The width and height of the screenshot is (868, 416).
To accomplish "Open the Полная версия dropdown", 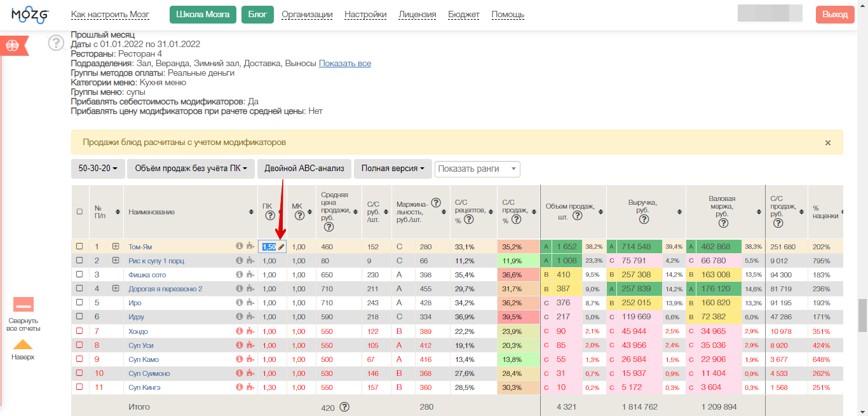I will [x=393, y=169].
